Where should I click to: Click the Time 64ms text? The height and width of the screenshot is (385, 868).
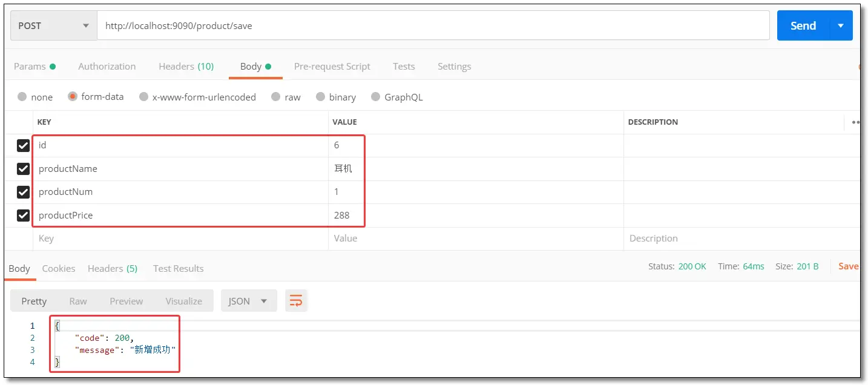point(741,266)
